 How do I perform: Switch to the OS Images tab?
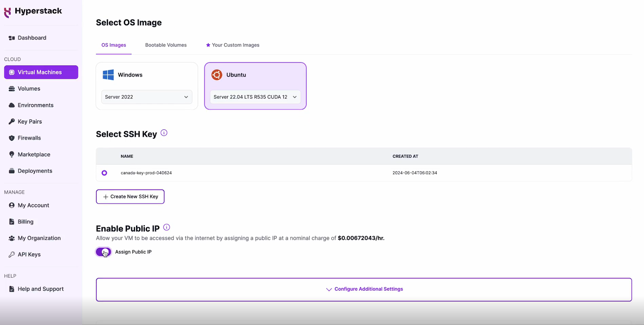pos(114,45)
